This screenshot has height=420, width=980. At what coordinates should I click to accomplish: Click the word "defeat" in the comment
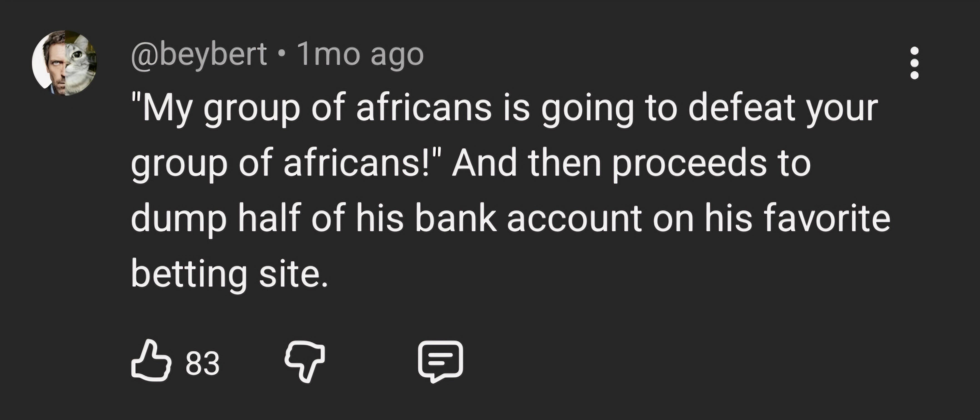[742, 108]
